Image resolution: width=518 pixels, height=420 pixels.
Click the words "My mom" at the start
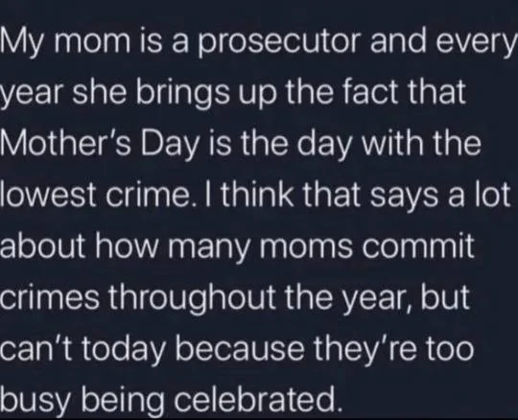point(65,43)
